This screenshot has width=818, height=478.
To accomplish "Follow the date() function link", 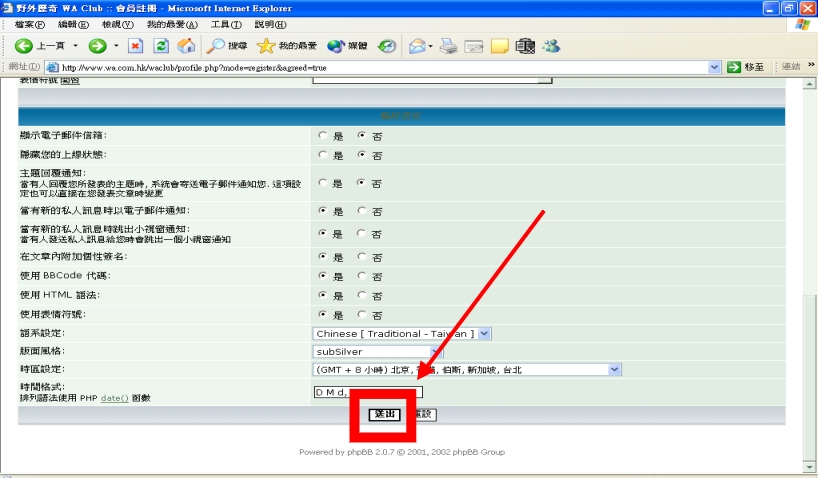I will (113, 398).
